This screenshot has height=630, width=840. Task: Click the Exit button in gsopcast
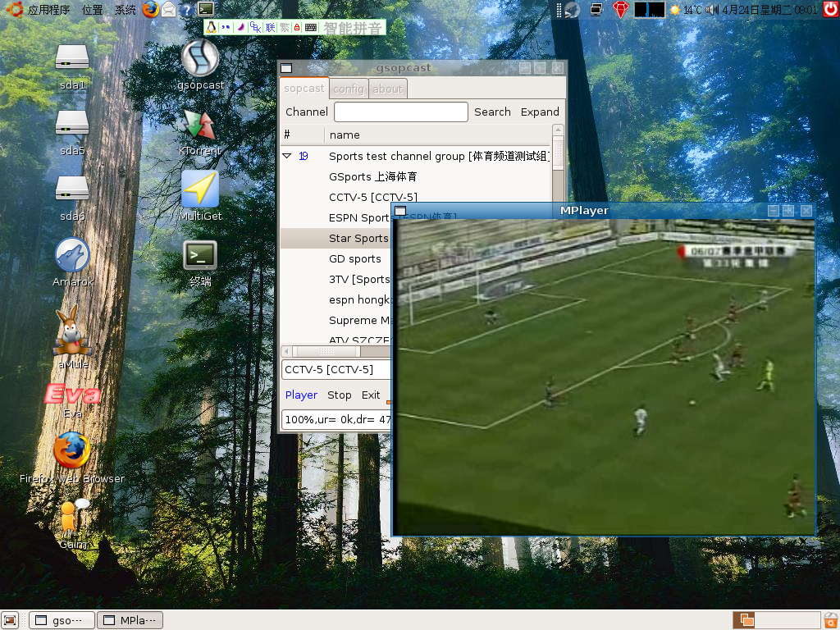point(371,395)
